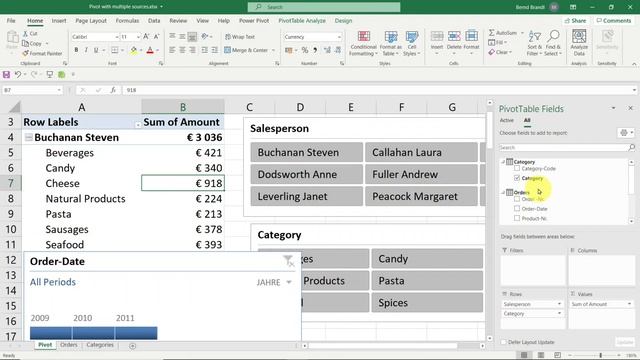This screenshot has width=640, height=360.
Task: Click the font color A icon
Action: [x=150, y=50]
